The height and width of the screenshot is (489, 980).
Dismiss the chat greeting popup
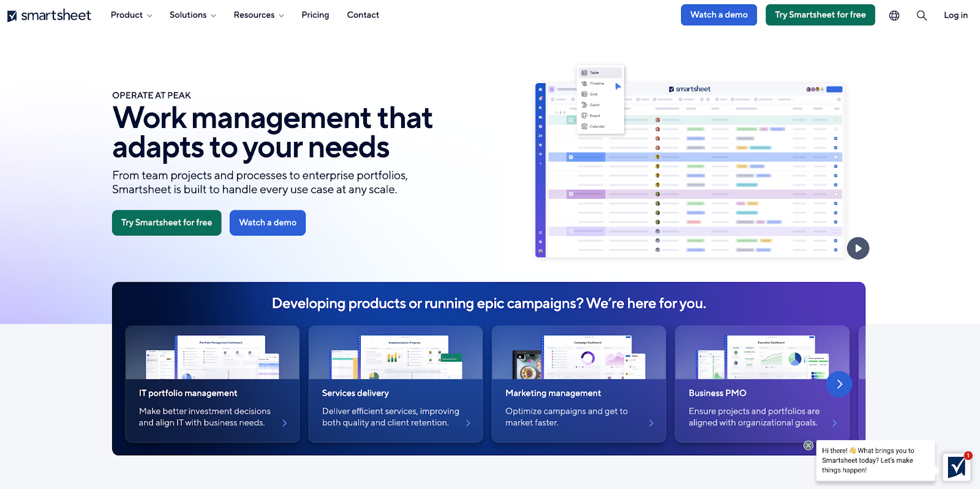(809, 446)
